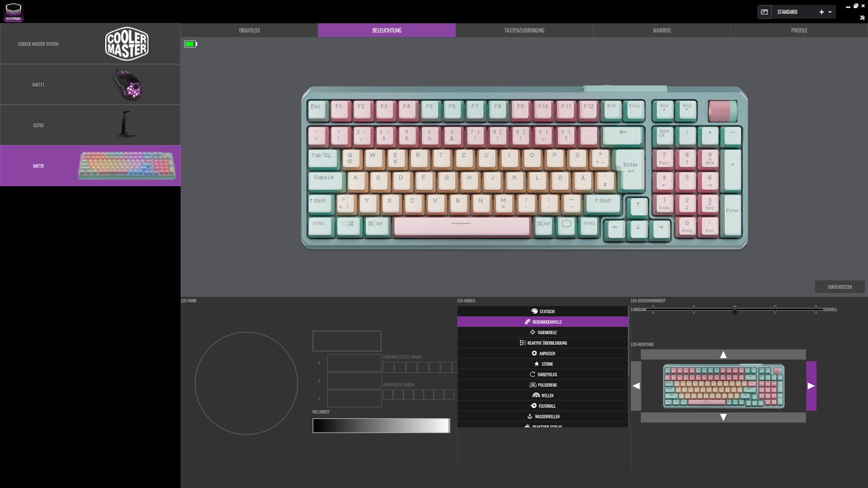
Task: Set LED speed to the slowest tick
Action: click(x=653, y=309)
